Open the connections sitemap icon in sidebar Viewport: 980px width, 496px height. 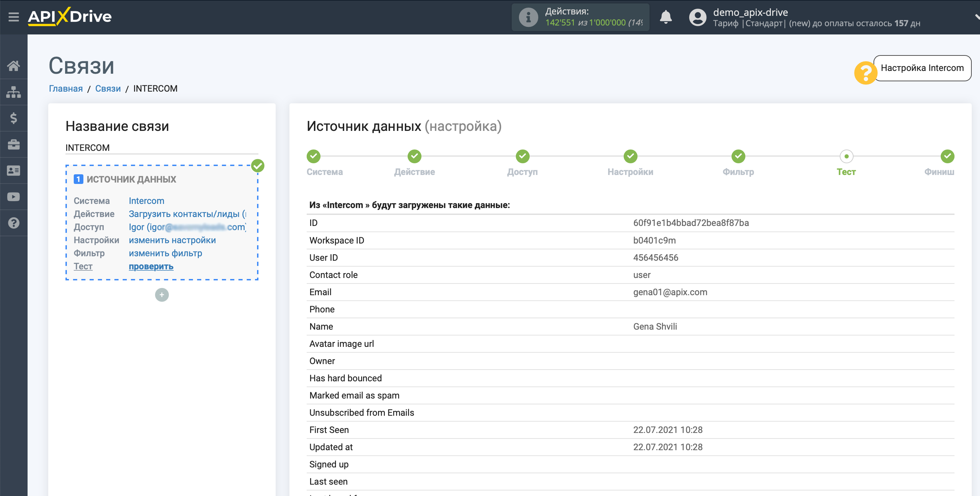click(x=14, y=92)
